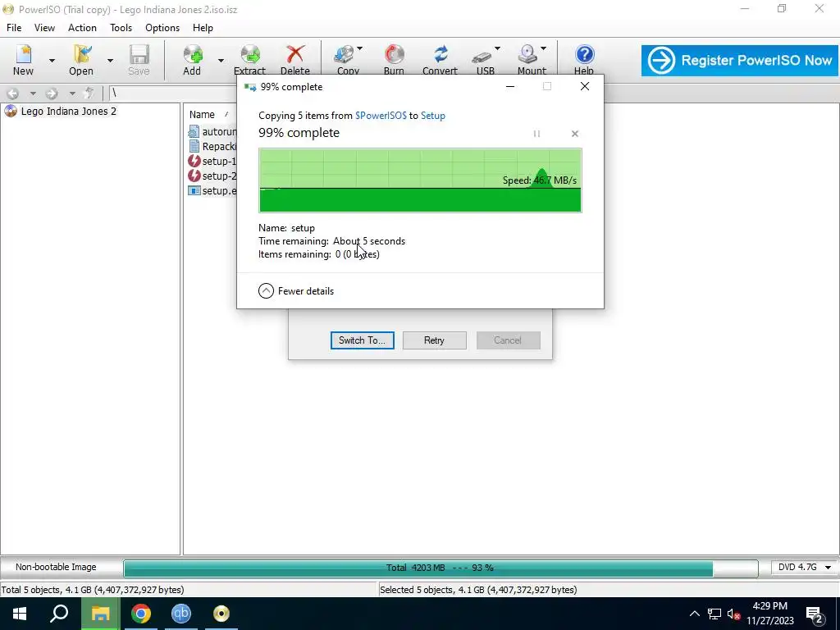Open Google Chrome from the taskbar
Screen dimensions: 840x630
tap(141, 614)
